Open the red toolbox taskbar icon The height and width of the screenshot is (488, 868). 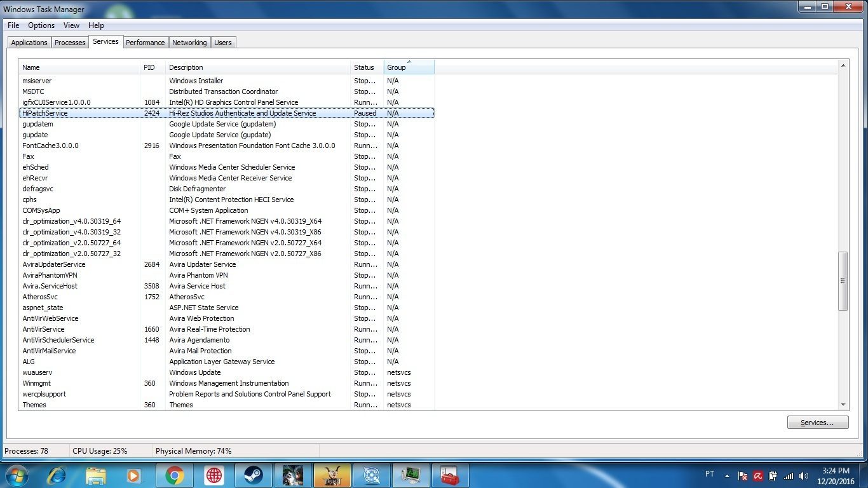pos(450,475)
